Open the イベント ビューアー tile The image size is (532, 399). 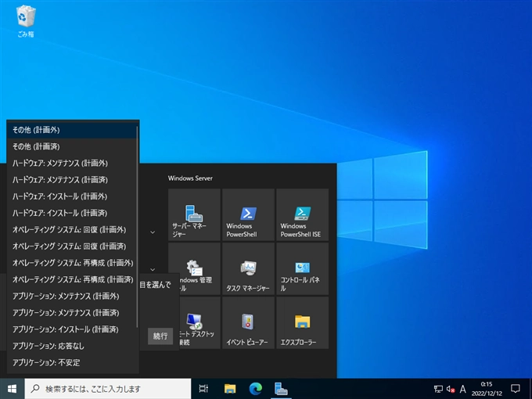point(248,322)
